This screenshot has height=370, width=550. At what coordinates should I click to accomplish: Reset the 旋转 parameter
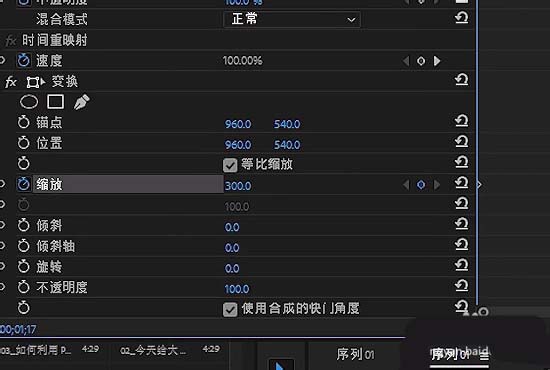(461, 265)
